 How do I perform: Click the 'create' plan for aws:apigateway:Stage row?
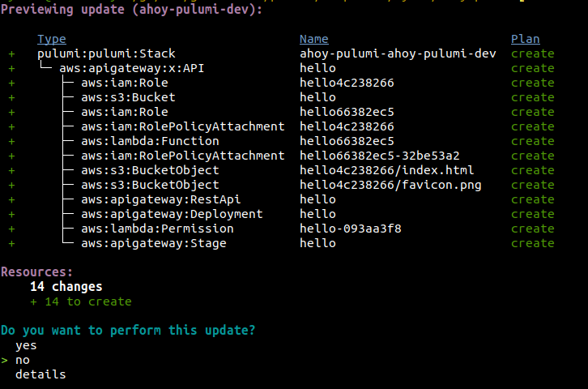(532, 243)
